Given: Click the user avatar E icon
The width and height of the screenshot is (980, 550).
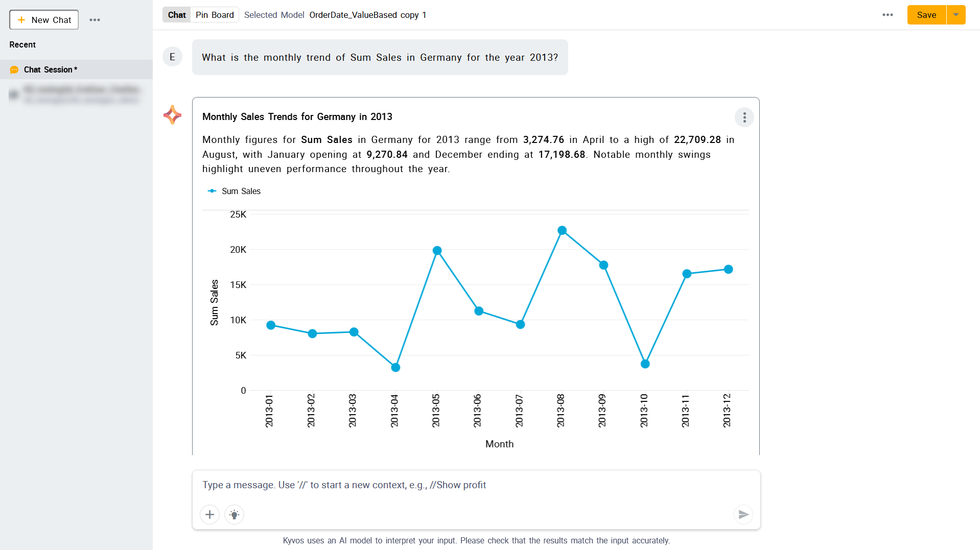Looking at the screenshot, I should (x=172, y=57).
